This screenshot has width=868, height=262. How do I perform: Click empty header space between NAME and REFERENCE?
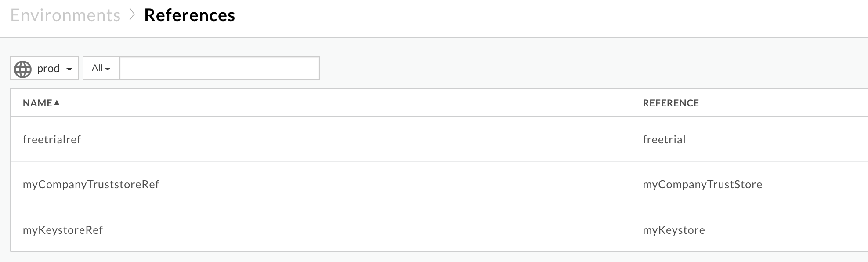[351, 103]
